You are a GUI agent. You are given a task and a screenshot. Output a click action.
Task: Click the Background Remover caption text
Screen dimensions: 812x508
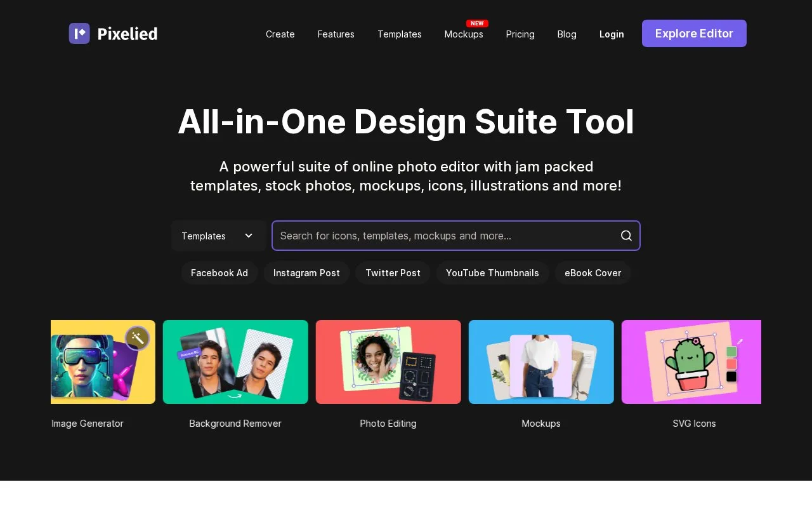coord(235,424)
